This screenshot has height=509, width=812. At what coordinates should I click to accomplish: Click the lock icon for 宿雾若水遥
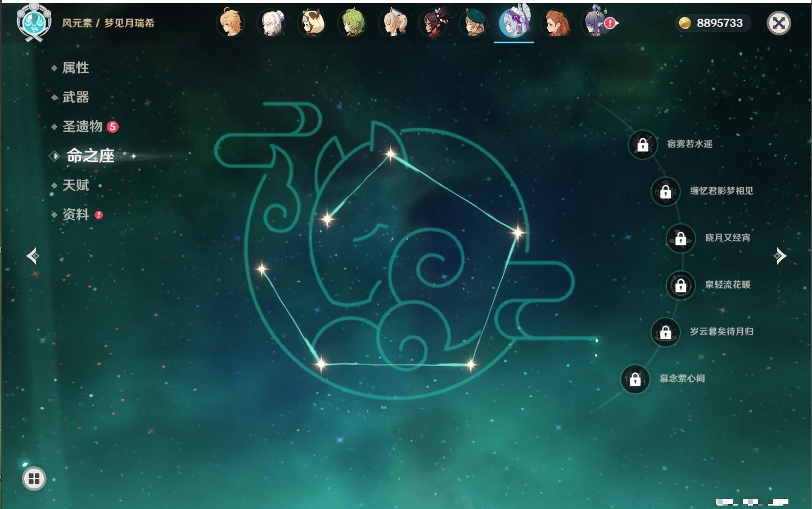pos(643,145)
